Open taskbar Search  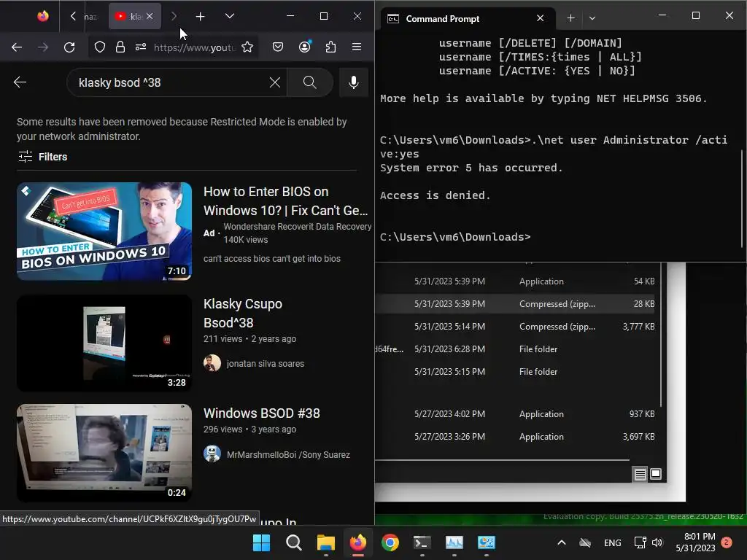coord(293,542)
